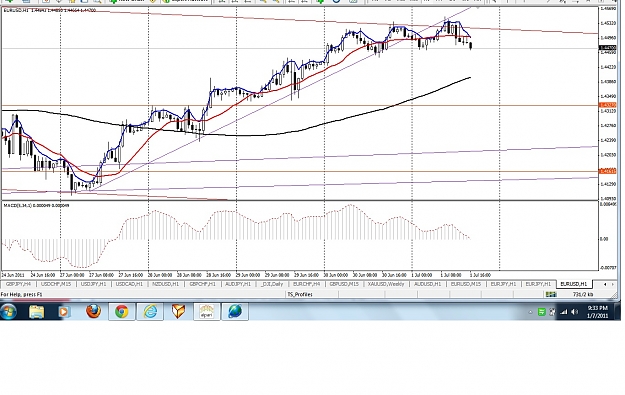Open the network signal tray icon
The height and width of the screenshot is (395, 625).
pyautogui.click(x=563, y=312)
